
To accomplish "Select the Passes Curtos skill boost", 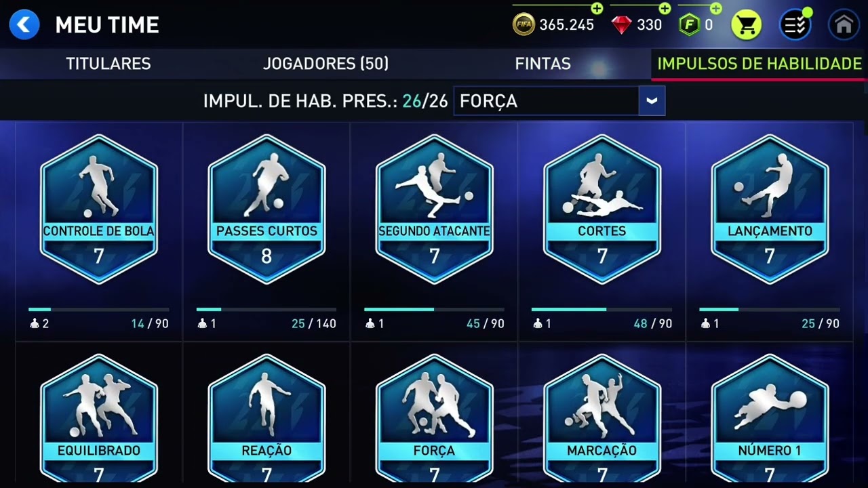I will 267,209.
